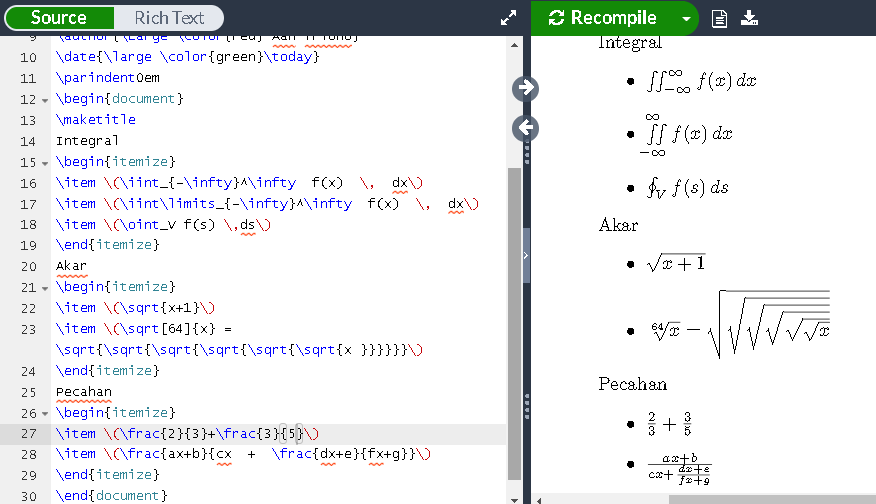The width and height of the screenshot is (876, 504).
Task: Click the \date line 10 in editor
Action: [187, 57]
